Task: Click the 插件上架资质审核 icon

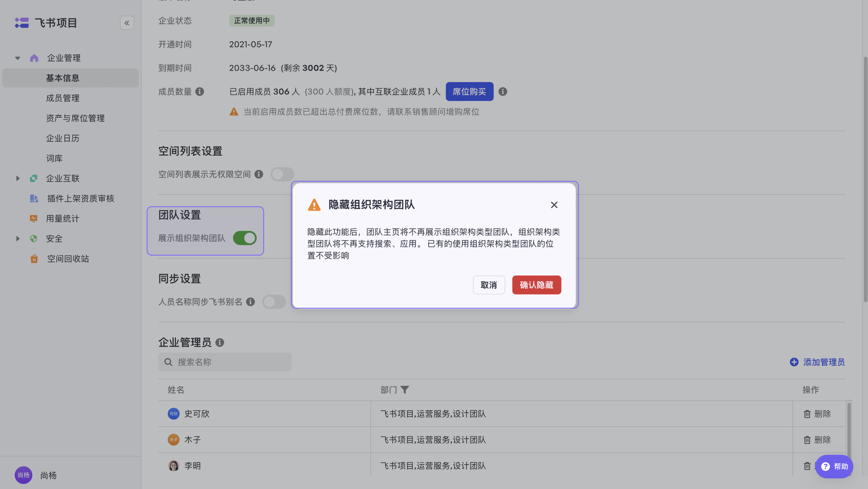Action: click(34, 198)
